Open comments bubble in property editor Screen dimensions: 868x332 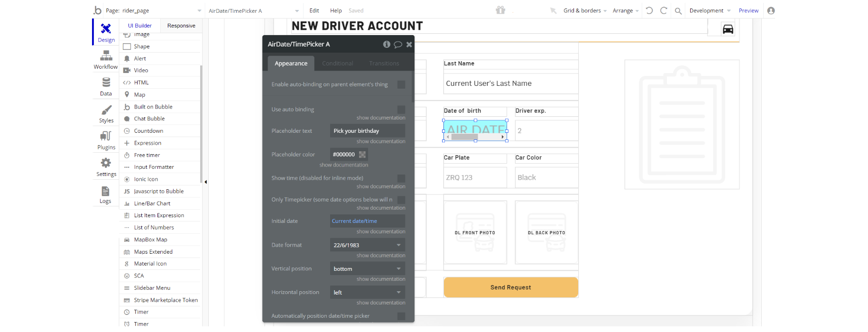[x=398, y=45]
